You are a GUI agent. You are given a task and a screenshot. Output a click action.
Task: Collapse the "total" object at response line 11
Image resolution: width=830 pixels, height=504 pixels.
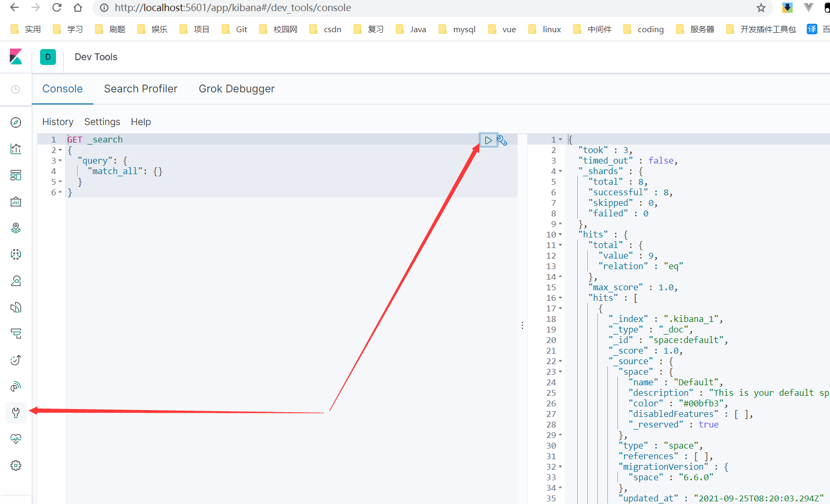pyautogui.click(x=560, y=245)
